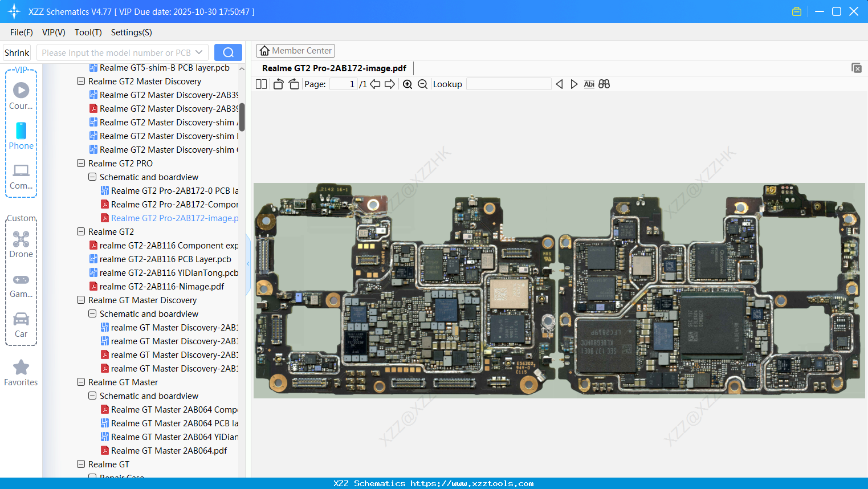
Task: Go to next page arrow
Action: 390,84
